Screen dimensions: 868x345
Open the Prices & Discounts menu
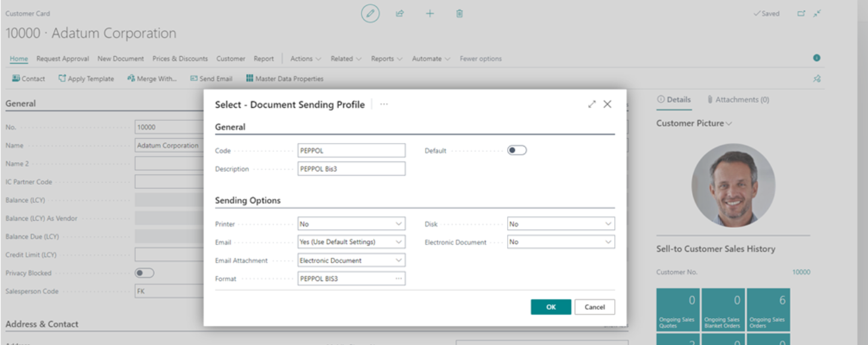[180, 59]
